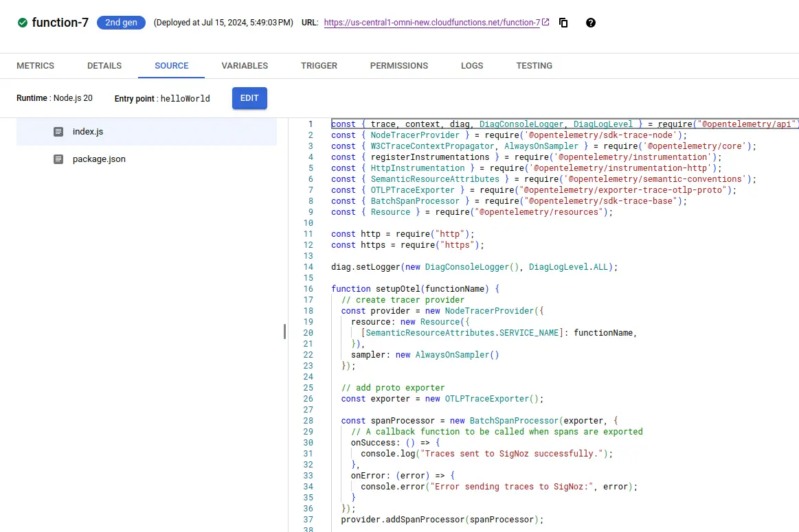This screenshot has width=799, height=532.
Task: Switch to the DETAILS tab
Action: pos(104,66)
